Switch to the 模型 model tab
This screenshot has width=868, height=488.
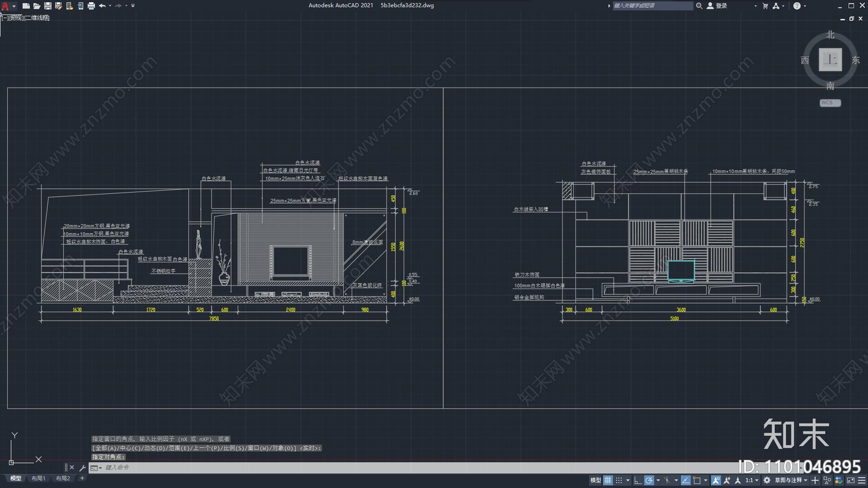click(x=16, y=478)
